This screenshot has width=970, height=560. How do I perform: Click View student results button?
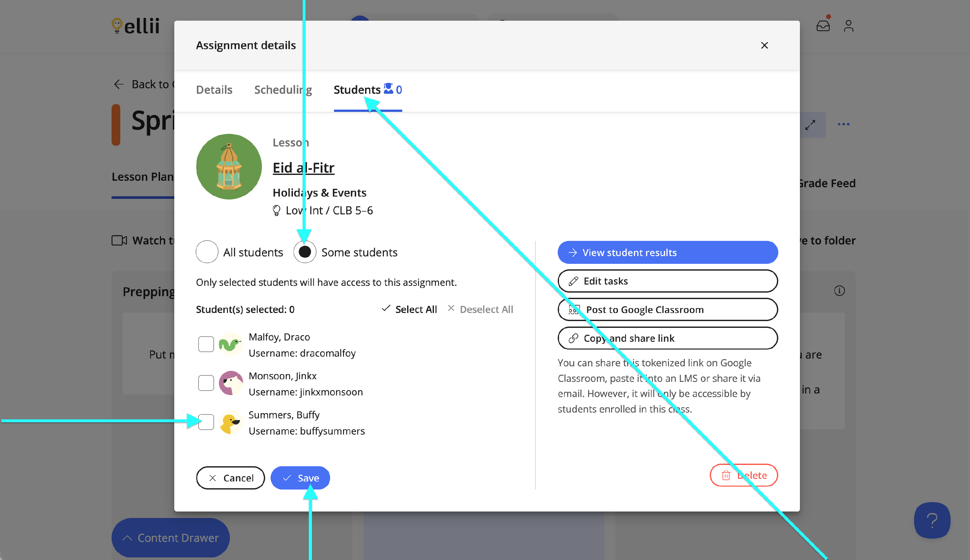(x=667, y=252)
